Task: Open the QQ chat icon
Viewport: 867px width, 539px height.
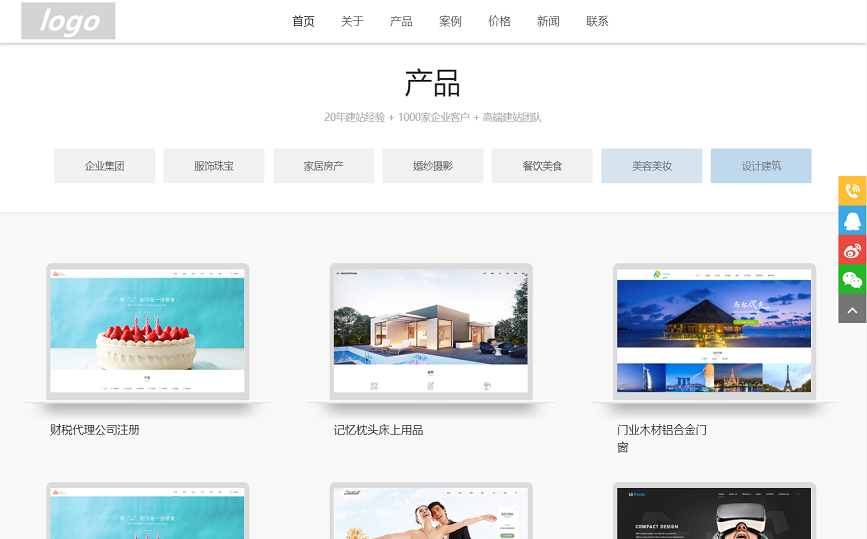Action: pyautogui.click(x=853, y=220)
